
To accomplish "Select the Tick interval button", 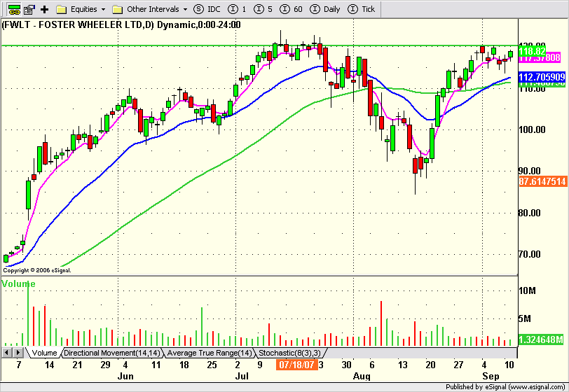I will tap(362, 9).
